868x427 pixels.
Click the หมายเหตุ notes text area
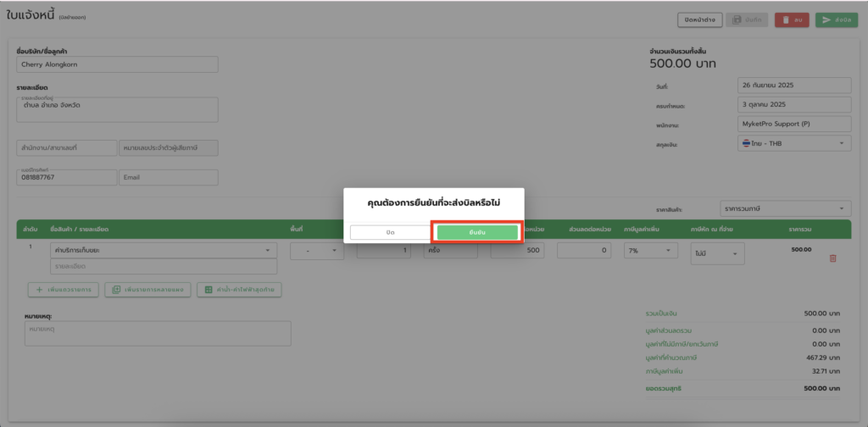158,333
